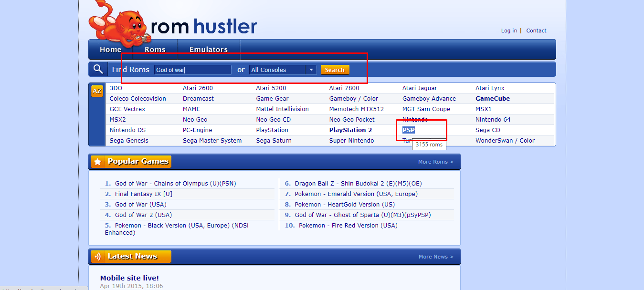This screenshot has width=644, height=290.
Task: Choose Memotech MTX512 console
Action: point(357,109)
